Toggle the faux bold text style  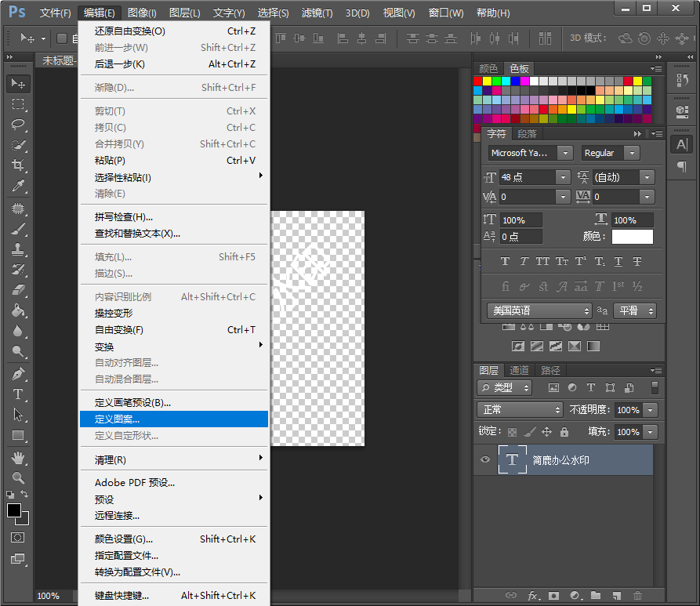click(x=505, y=262)
